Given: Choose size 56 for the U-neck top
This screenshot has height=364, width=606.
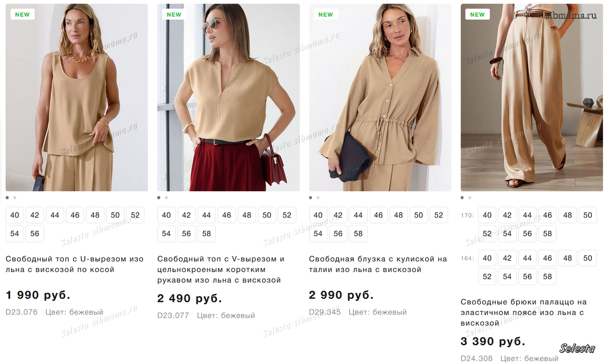Looking at the screenshot, I should 34,234.
